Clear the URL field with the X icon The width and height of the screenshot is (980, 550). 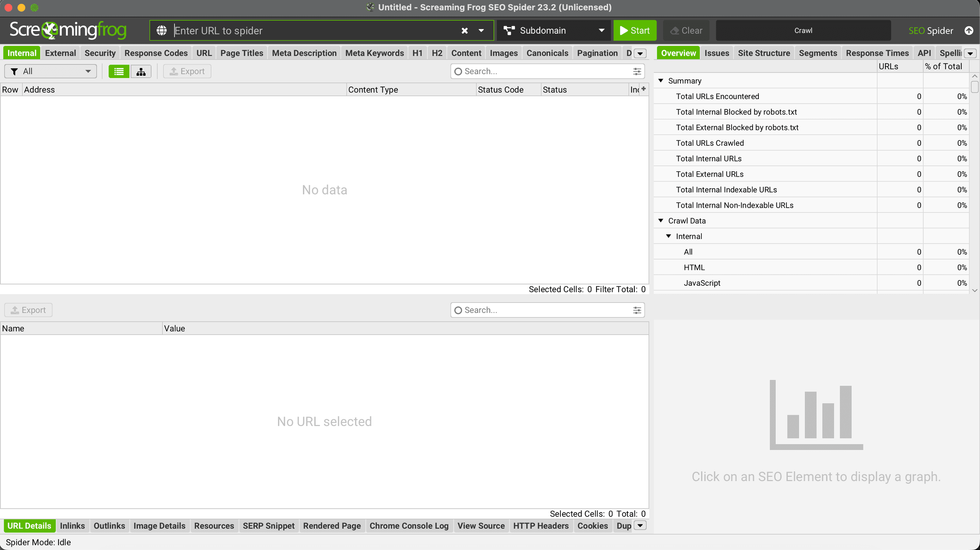(x=464, y=31)
